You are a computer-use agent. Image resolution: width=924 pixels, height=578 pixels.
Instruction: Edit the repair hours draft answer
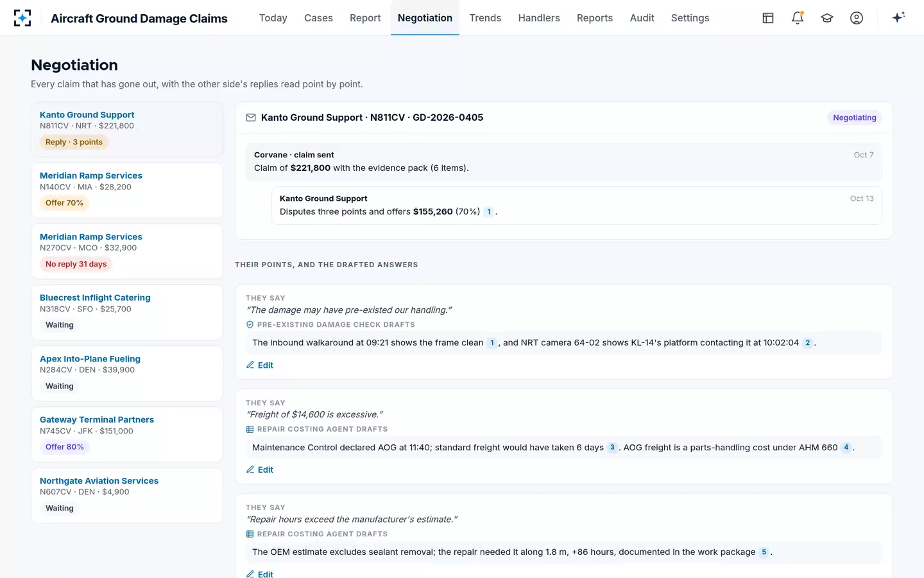coord(260,574)
